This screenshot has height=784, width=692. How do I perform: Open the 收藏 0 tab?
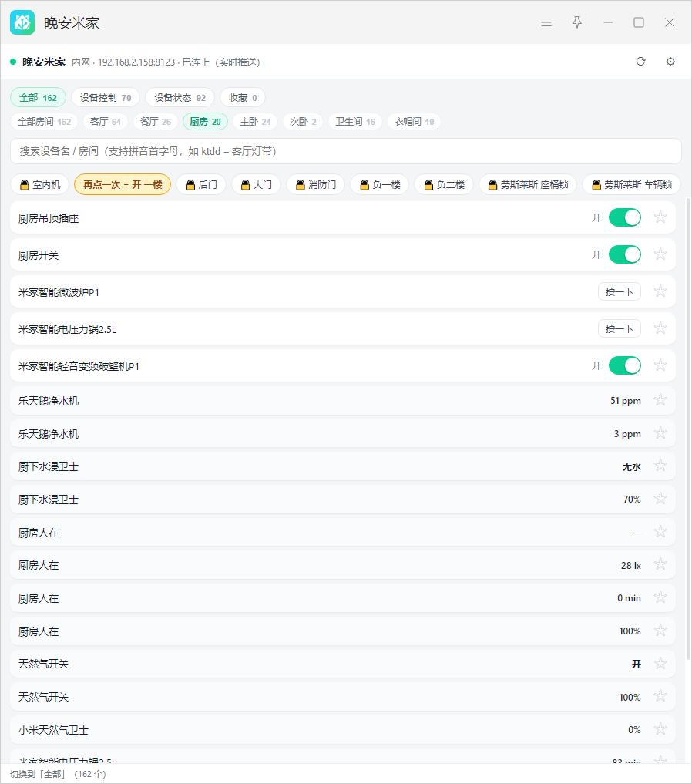click(x=243, y=97)
